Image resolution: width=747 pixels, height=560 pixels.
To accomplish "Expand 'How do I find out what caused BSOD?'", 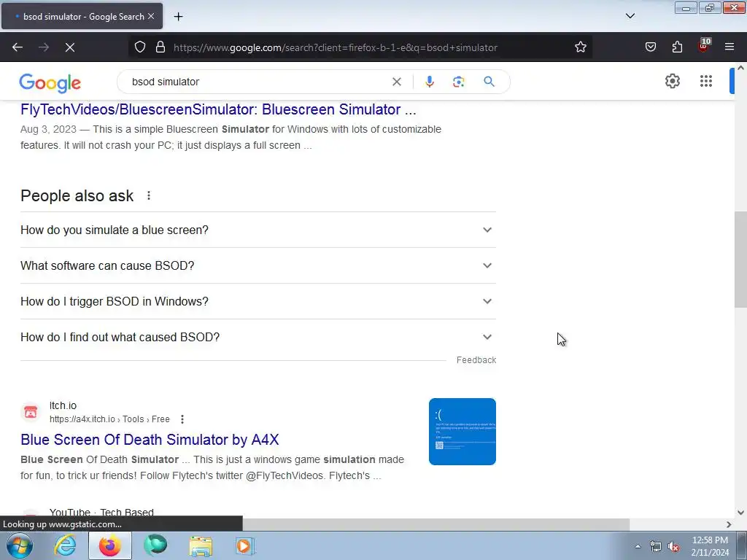I will 258,337.
